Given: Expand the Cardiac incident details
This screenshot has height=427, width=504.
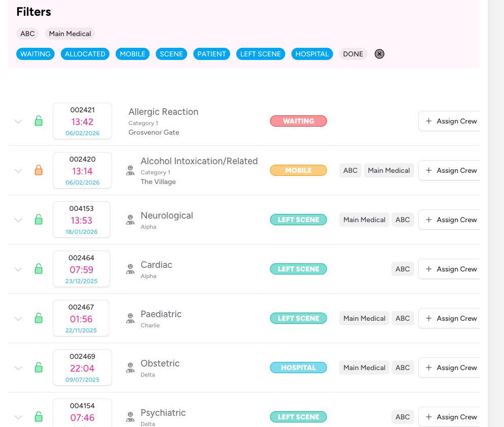Looking at the screenshot, I should coord(18,269).
